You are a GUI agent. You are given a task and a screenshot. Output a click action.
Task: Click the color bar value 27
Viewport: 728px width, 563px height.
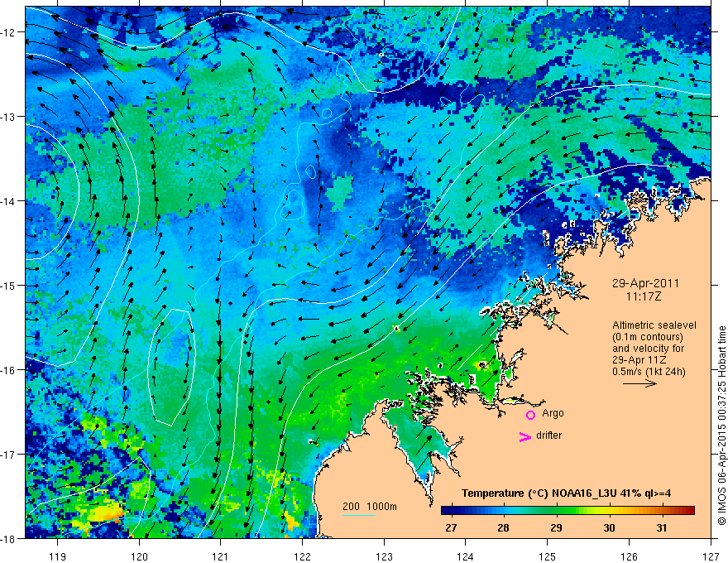pos(450,527)
